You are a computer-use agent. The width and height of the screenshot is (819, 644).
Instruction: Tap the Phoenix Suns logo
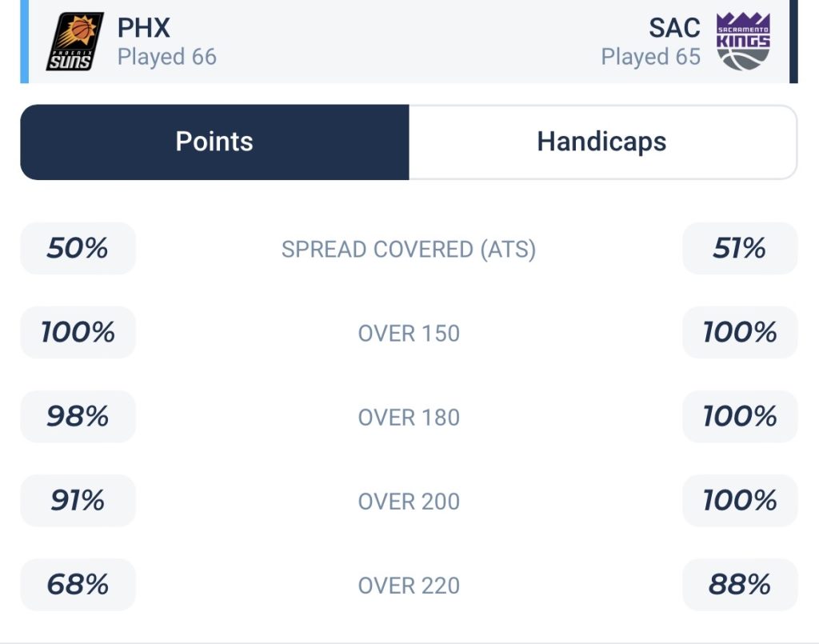[x=74, y=41]
